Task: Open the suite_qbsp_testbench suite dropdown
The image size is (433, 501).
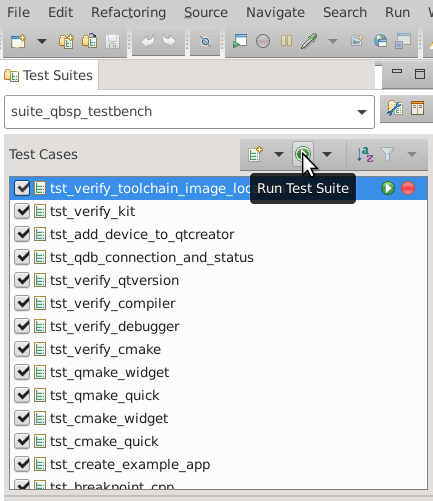Action: pos(362,112)
